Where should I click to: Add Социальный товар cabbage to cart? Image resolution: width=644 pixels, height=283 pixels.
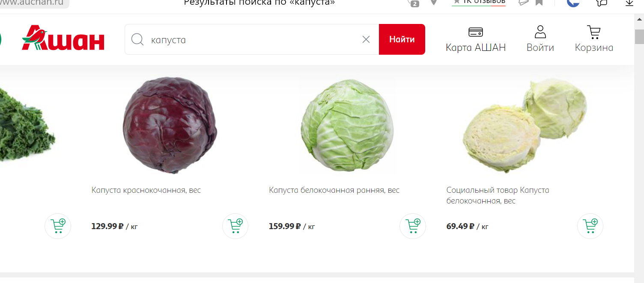pyautogui.click(x=590, y=226)
